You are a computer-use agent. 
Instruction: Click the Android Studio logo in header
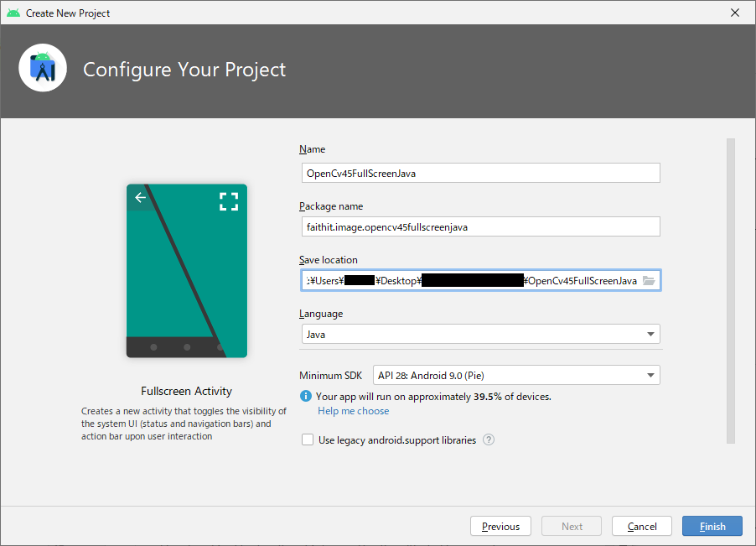(x=43, y=68)
